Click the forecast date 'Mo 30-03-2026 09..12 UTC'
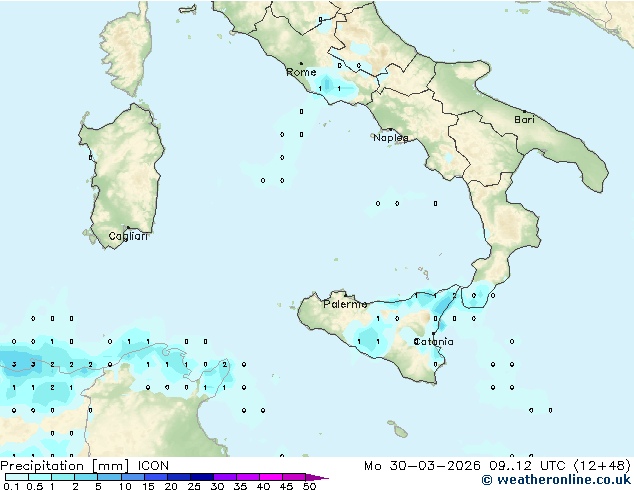 pos(465,466)
